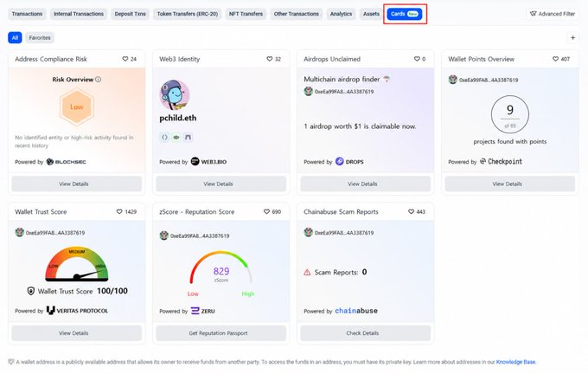View Details for Address Compliance Risk
This screenshot has width=588, height=374.
tap(76, 184)
